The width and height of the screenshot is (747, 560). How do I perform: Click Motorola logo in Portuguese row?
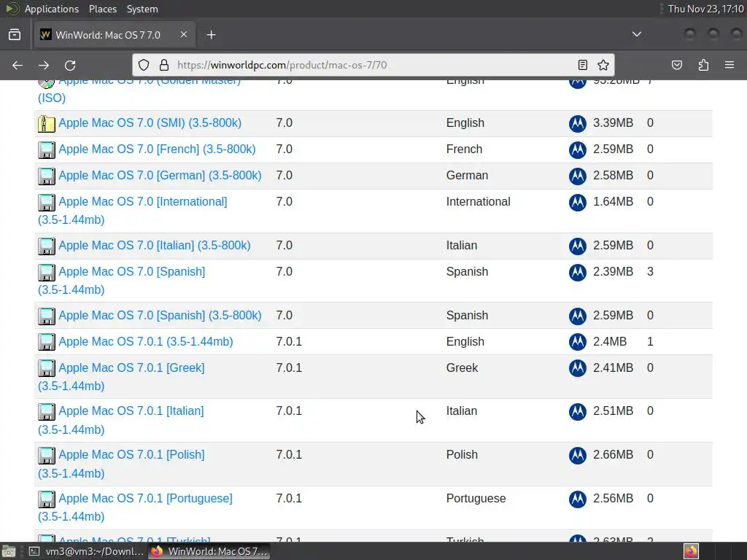tap(578, 499)
